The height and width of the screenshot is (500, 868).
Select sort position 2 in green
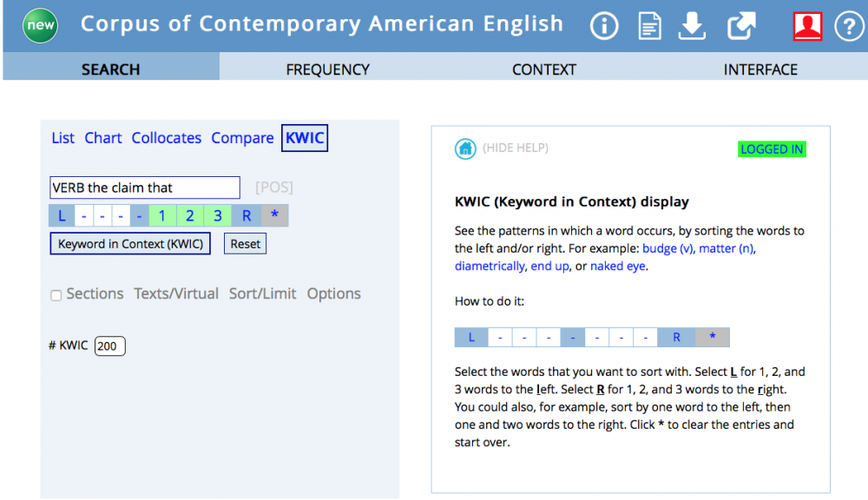190,215
